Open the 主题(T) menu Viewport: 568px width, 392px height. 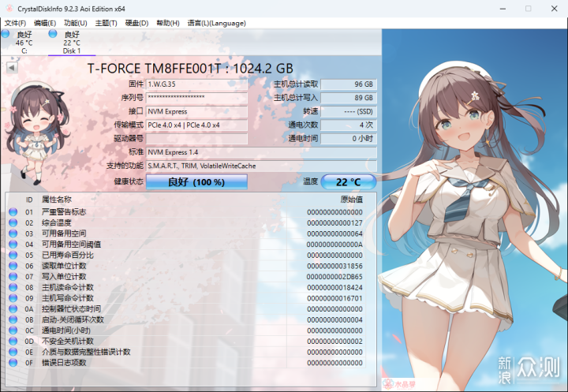(x=106, y=23)
